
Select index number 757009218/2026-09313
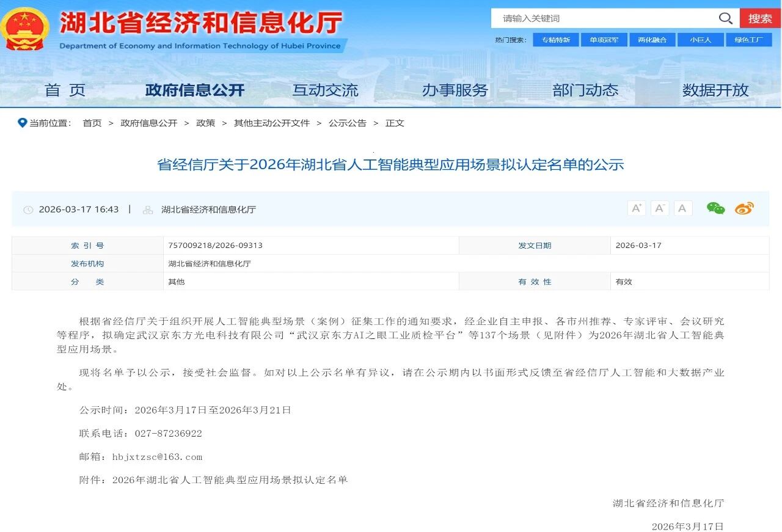(x=216, y=246)
